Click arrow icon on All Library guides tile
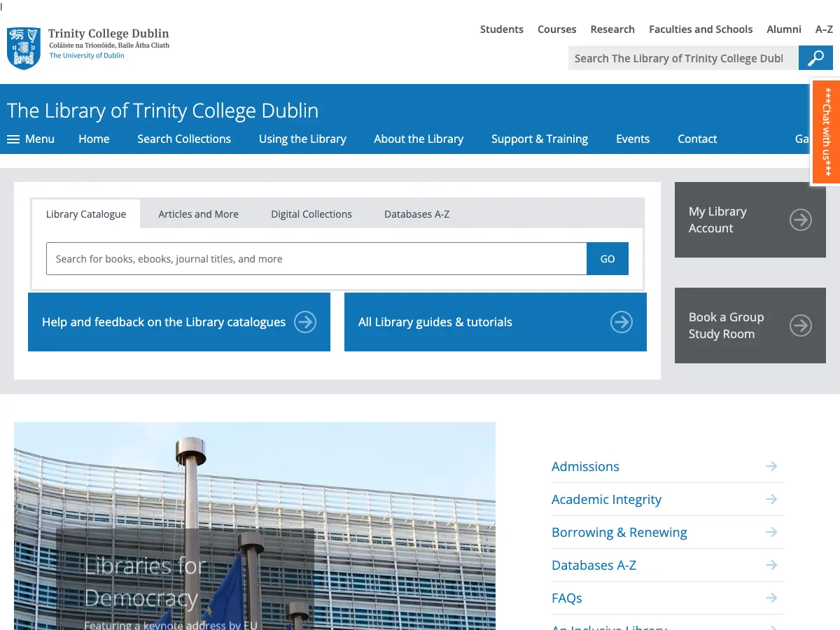840x630 pixels. (622, 322)
